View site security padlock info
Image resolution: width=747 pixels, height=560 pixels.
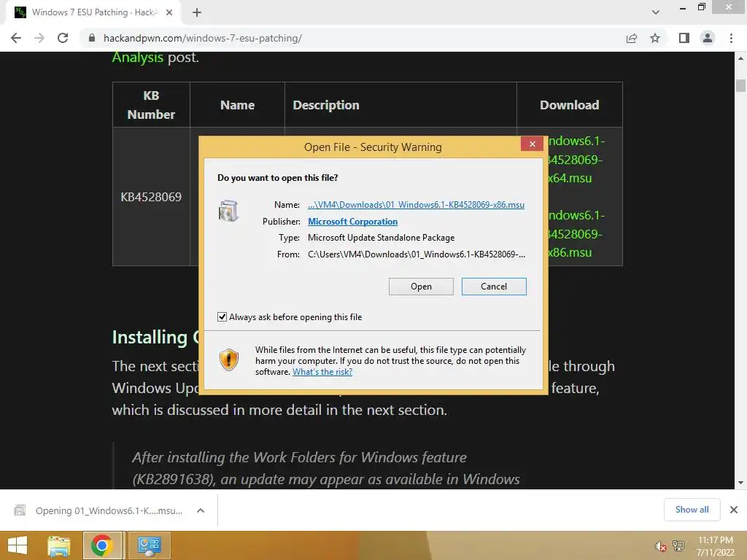[92, 38]
